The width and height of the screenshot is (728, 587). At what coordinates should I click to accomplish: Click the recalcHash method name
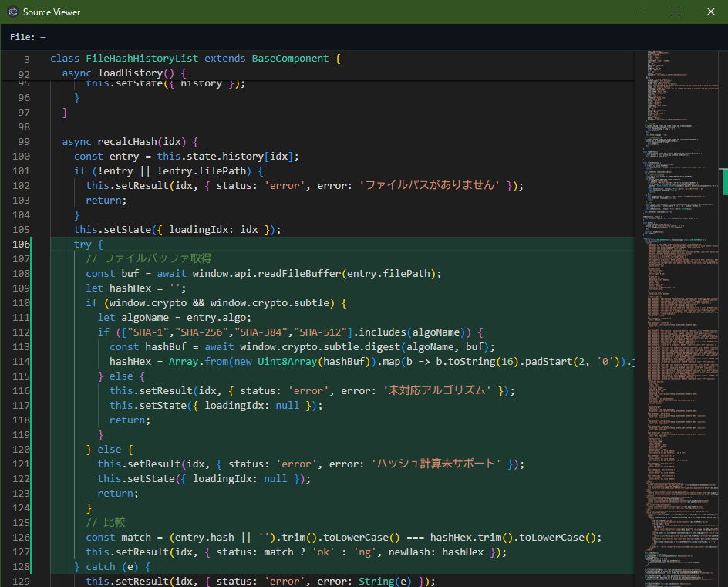point(126,141)
